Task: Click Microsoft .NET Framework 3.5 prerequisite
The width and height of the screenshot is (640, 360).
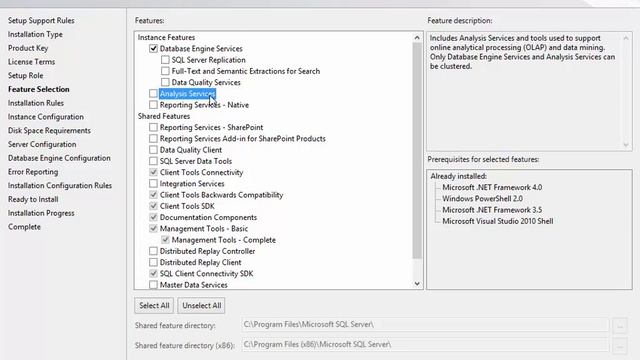Action: point(492,210)
